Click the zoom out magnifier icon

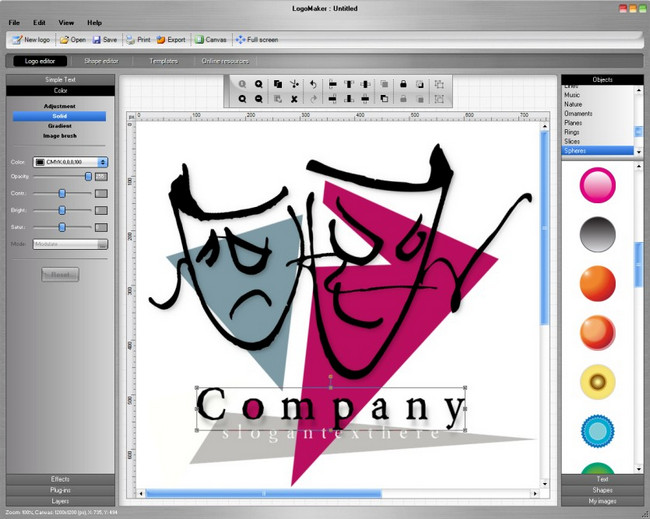[x=259, y=99]
